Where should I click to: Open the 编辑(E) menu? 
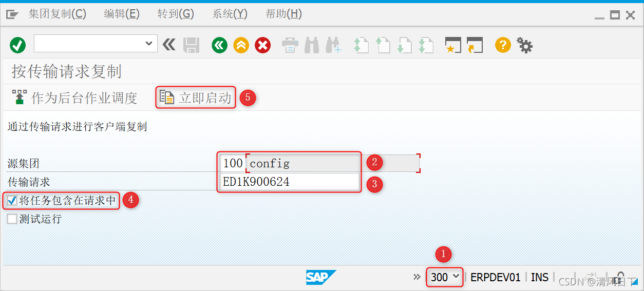122,14
